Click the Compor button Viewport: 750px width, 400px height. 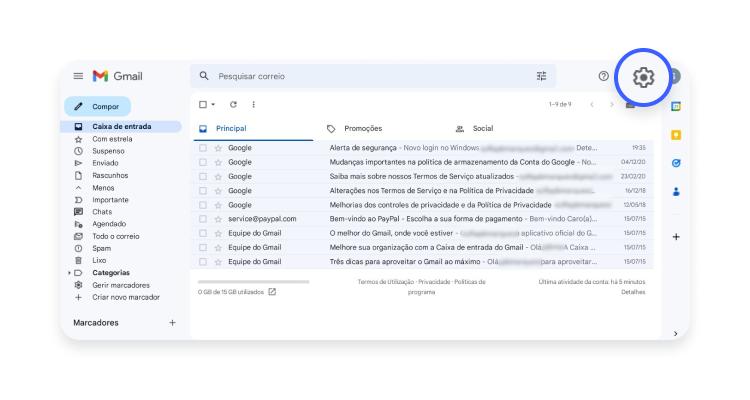pyautogui.click(x=98, y=106)
